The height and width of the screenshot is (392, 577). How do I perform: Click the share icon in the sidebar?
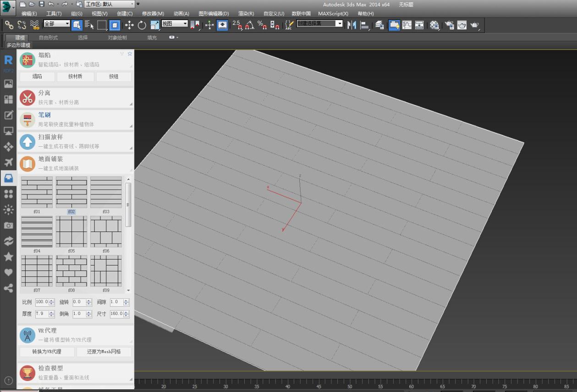(x=8, y=288)
